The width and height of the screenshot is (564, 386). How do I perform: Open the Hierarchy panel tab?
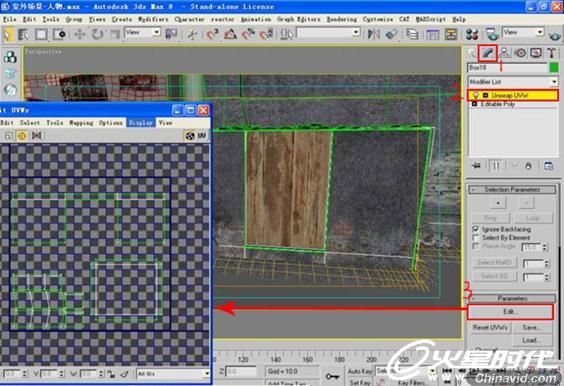pyautogui.click(x=505, y=53)
